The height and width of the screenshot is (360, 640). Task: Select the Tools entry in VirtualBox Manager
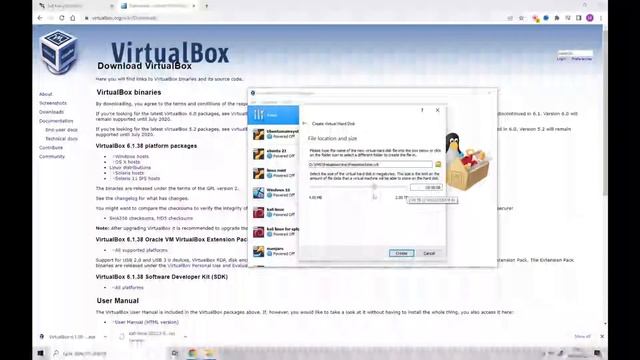273,115
